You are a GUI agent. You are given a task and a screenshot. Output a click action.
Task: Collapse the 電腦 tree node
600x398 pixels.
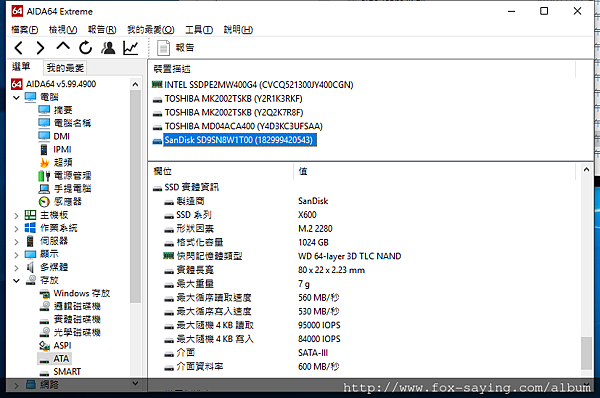click(16, 98)
